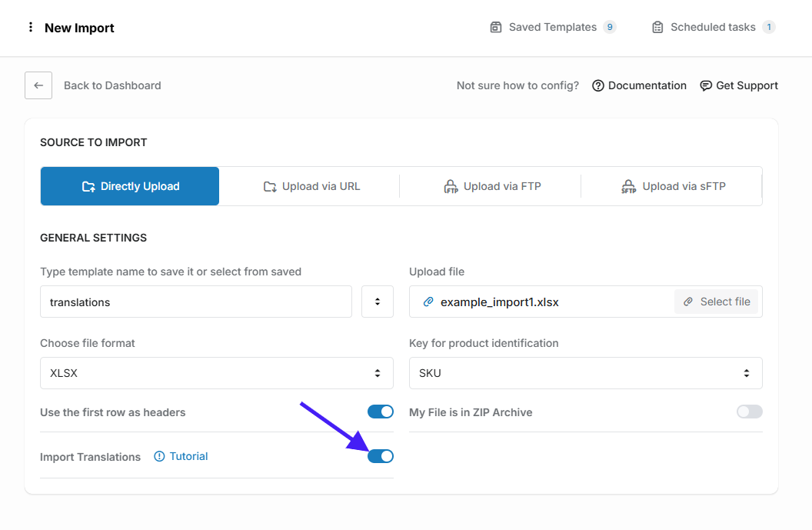Click the Tutorial info circle icon

click(159, 456)
